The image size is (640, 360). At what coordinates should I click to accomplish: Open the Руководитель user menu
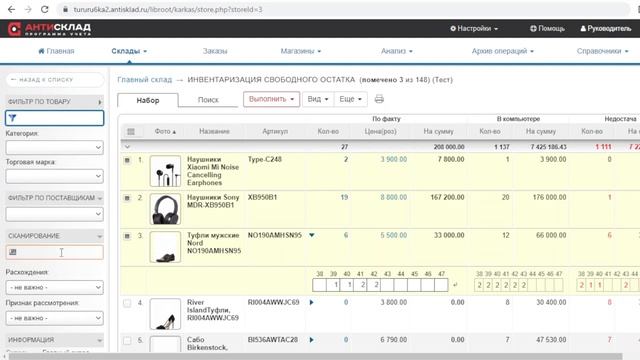click(606, 29)
